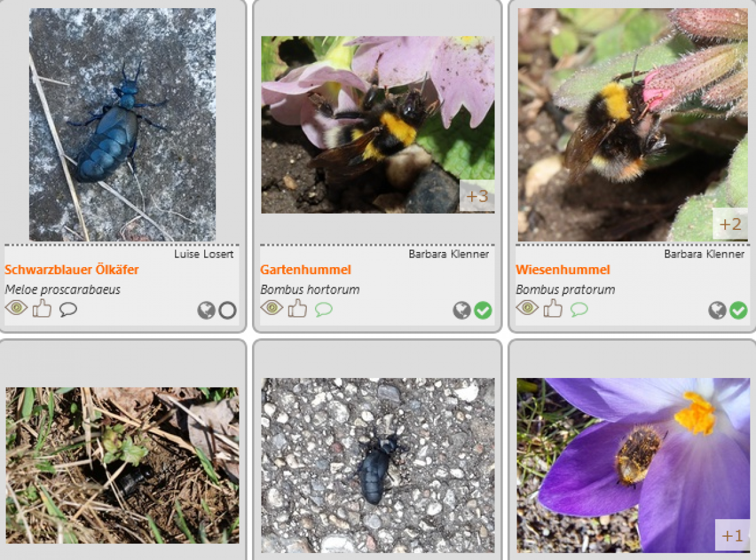This screenshot has width=756, height=560.
Task: Give thumbs-up to the Wiesenhummel observation
Action: (x=554, y=308)
